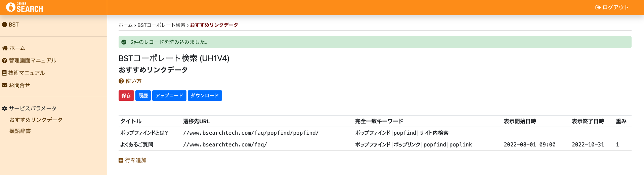Click the Geniee Search logo
This screenshot has height=175, width=644.
pos(25,7)
